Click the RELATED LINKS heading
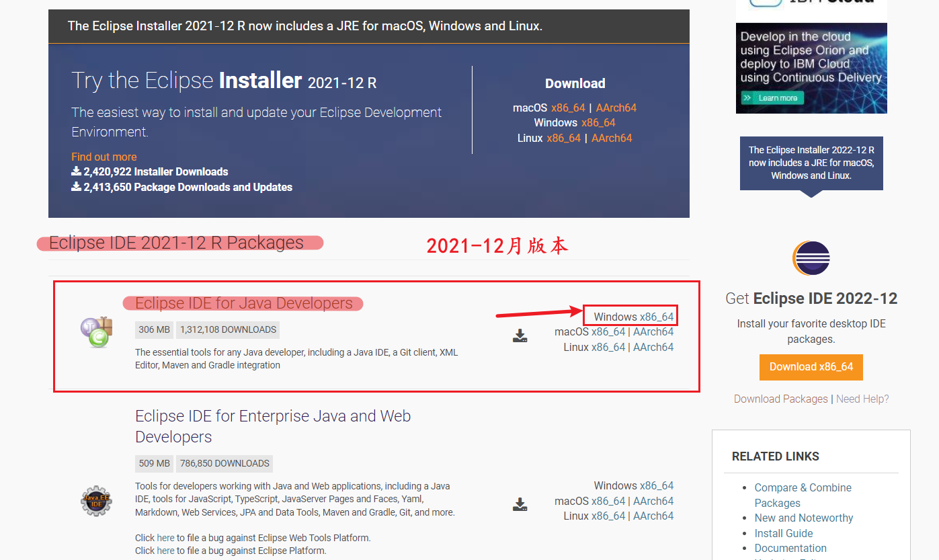The height and width of the screenshot is (560, 939). click(776, 456)
